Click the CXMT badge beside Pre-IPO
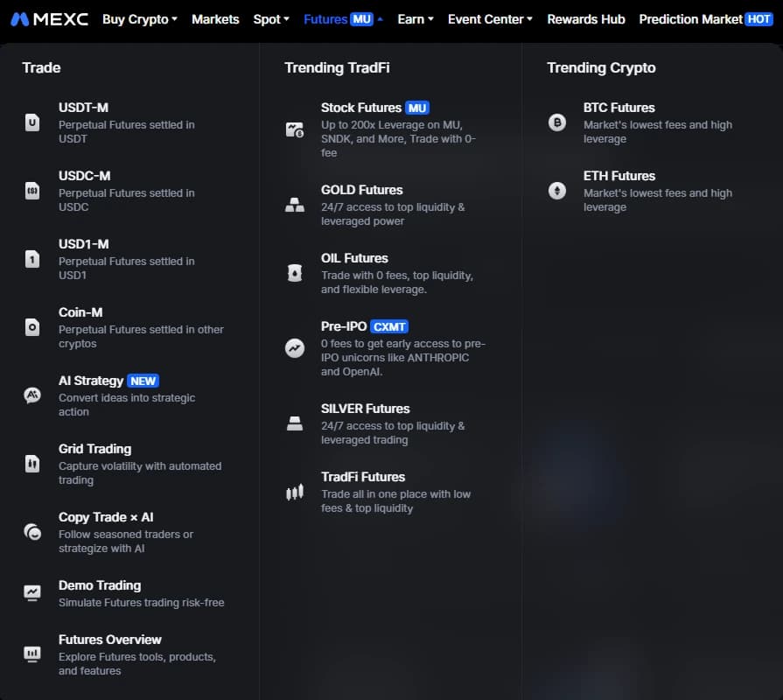 click(x=389, y=326)
